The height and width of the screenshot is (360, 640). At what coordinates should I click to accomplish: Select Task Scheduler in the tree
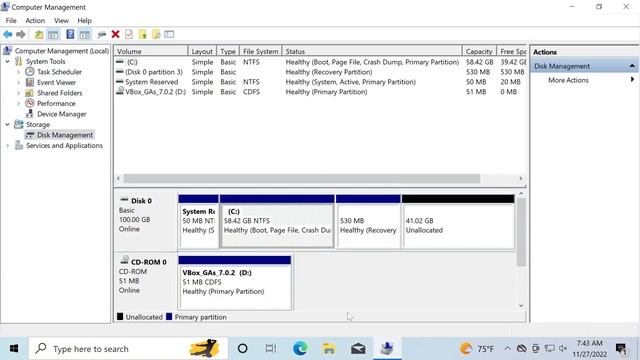coord(59,72)
